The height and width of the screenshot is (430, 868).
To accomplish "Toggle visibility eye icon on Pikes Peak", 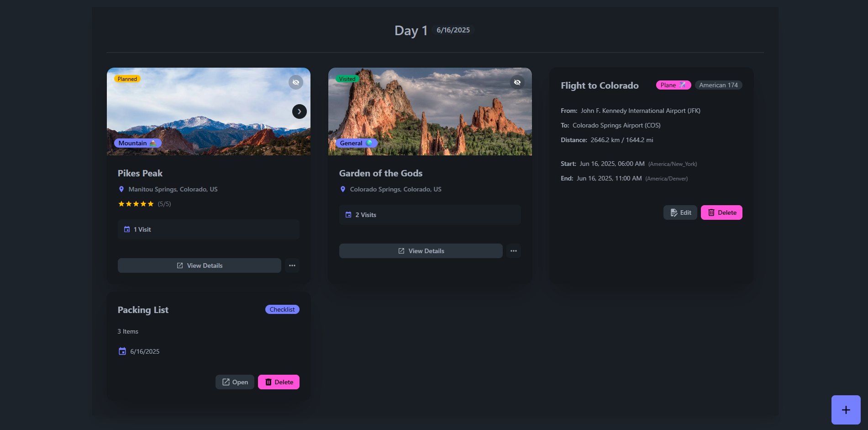I will 296,82.
